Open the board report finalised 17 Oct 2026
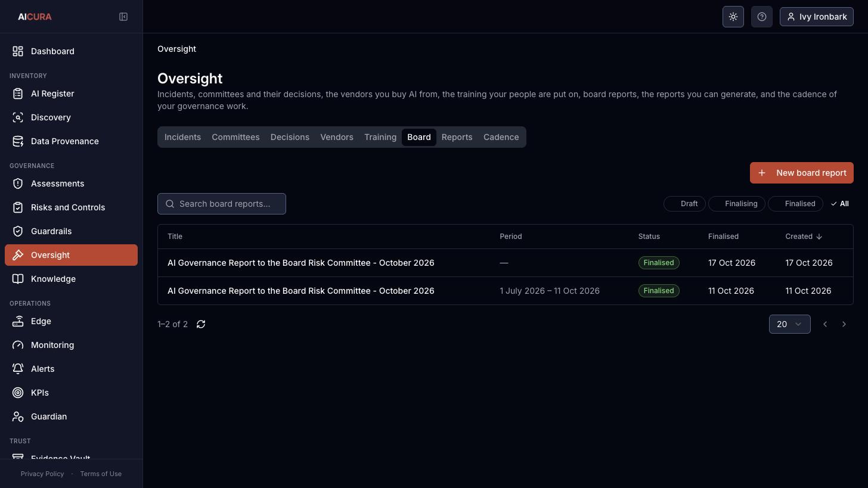The image size is (868, 488). [x=506, y=263]
